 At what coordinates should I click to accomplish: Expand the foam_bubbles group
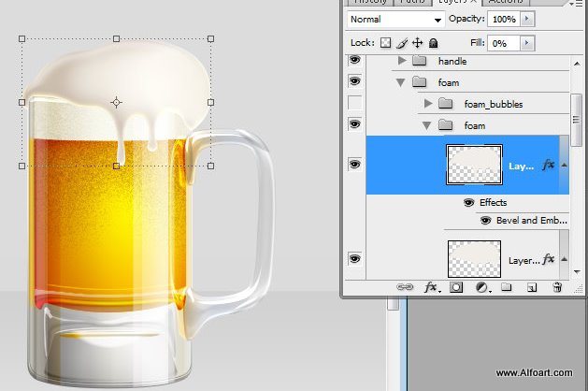pos(428,103)
